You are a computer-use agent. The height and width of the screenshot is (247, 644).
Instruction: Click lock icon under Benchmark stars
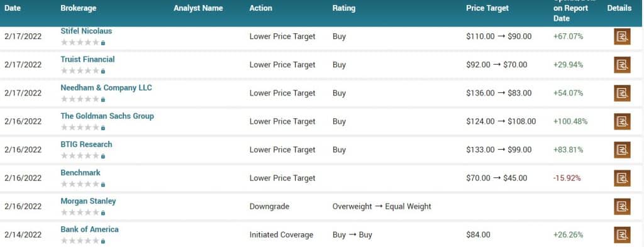[x=103, y=184]
